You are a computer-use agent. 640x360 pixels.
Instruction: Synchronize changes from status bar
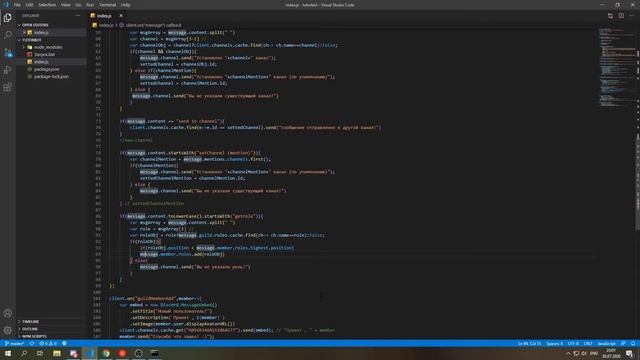31,344
